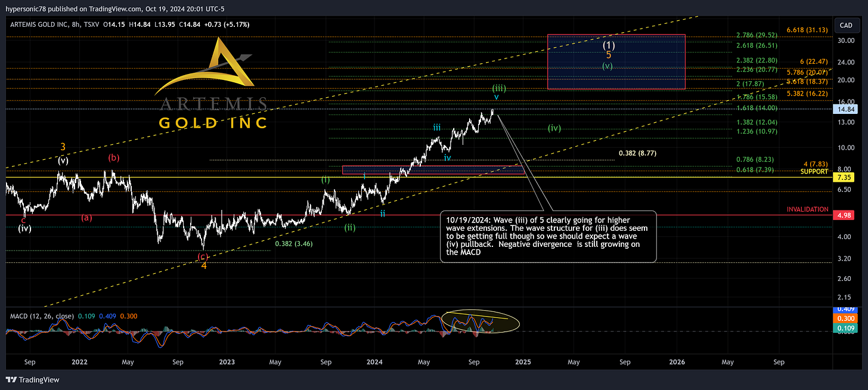Viewport: 868px width, 390px height.
Task: Click the orange 0.300 MACD value tag
Action: point(847,318)
